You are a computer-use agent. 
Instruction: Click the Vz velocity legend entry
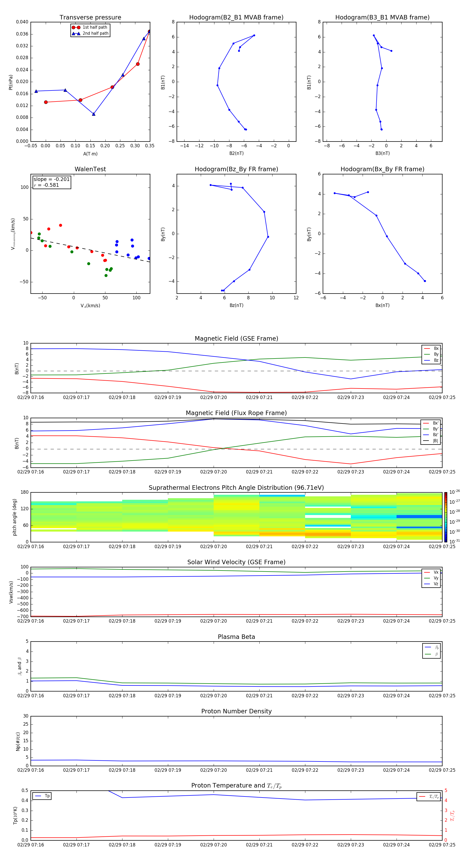[x=431, y=584]
